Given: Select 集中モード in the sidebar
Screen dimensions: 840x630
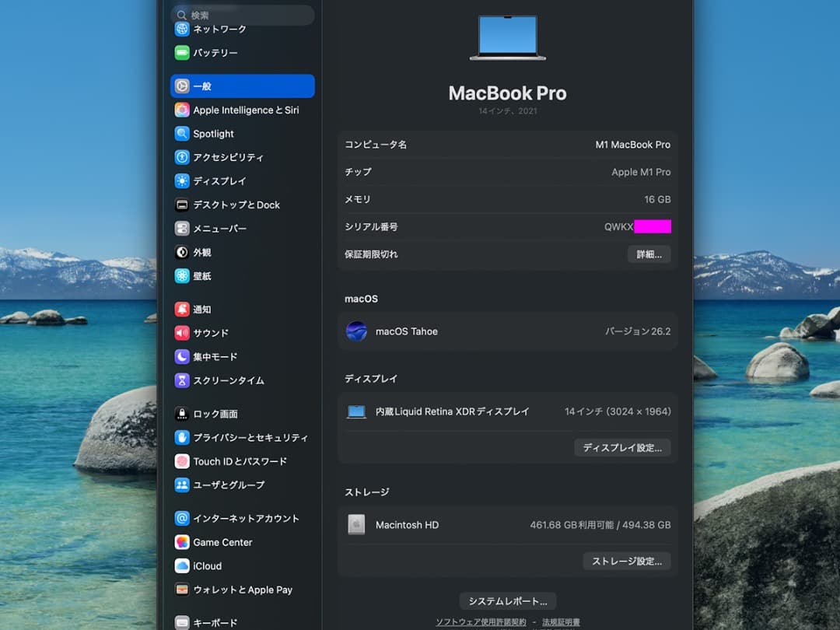Looking at the screenshot, I should 182,356.
